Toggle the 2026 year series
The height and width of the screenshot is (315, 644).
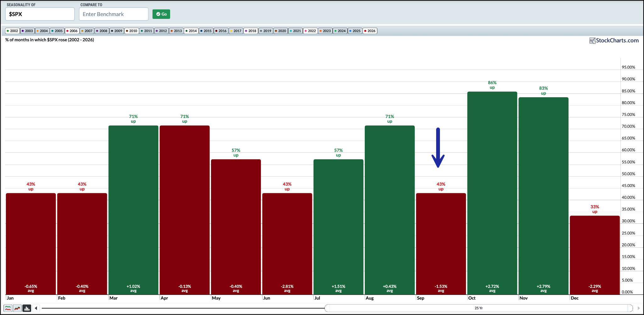tap(370, 31)
